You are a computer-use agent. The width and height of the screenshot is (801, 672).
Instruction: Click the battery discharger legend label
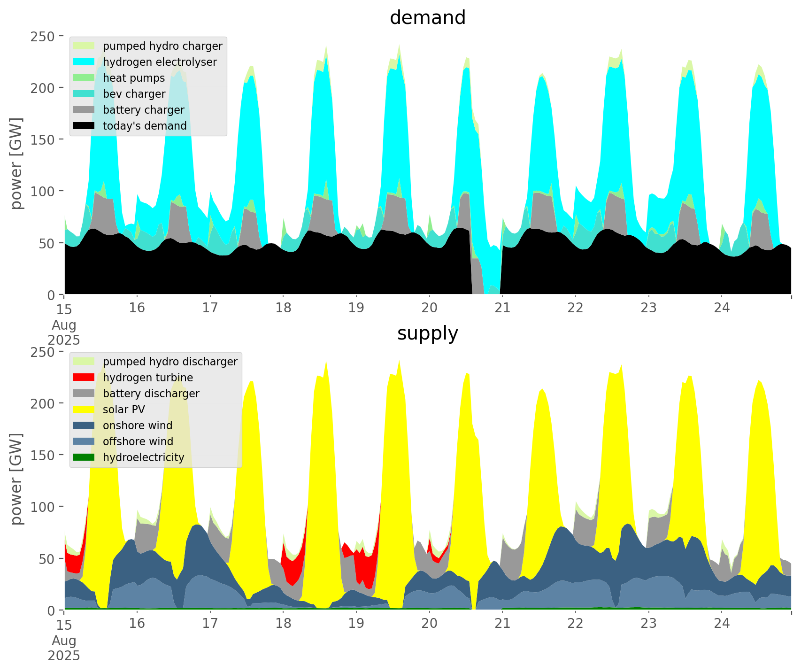pos(151,394)
